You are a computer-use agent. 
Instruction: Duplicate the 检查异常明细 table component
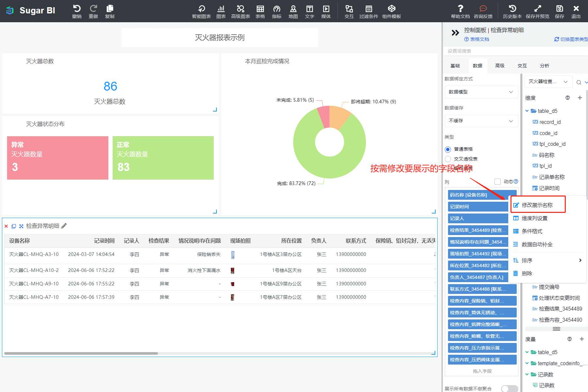click(14, 226)
